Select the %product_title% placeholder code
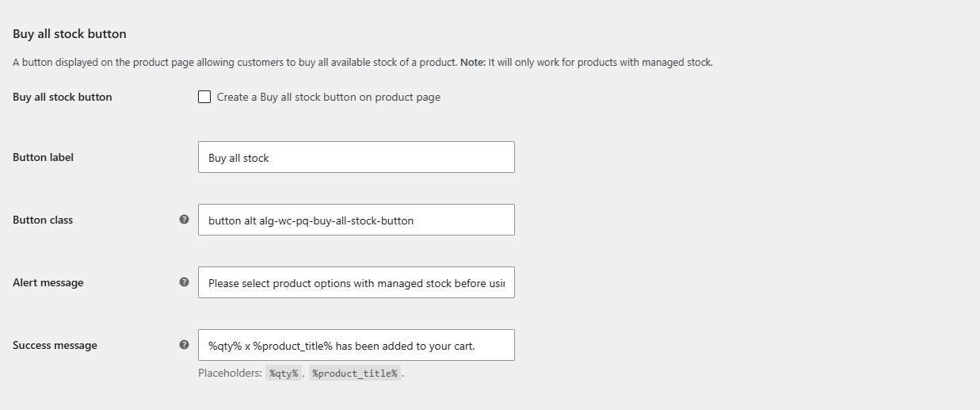 [355, 373]
